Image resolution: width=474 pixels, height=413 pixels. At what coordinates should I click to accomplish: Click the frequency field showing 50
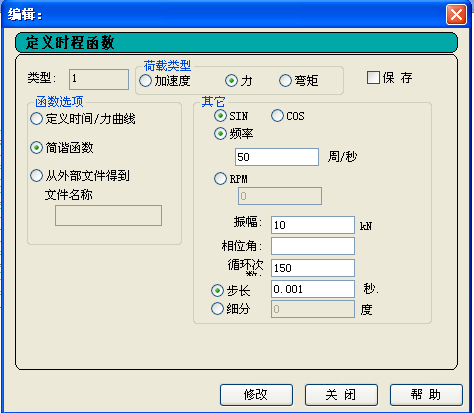click(x=277, y=157)
